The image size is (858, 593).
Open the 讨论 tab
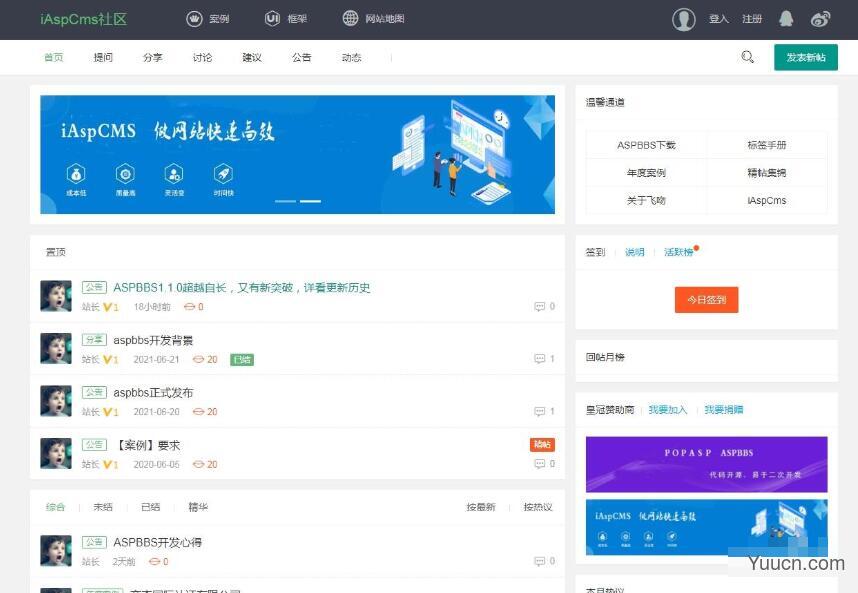202,57
